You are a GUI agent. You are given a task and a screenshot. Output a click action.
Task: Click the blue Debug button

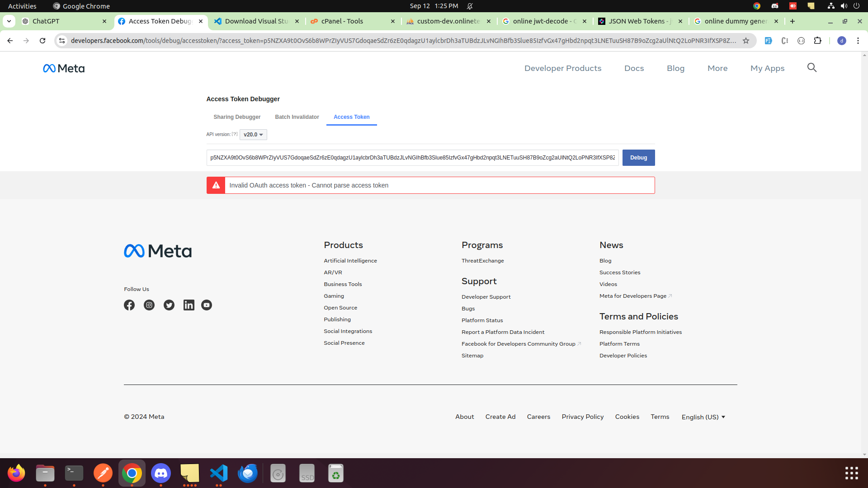click(638, 158)
